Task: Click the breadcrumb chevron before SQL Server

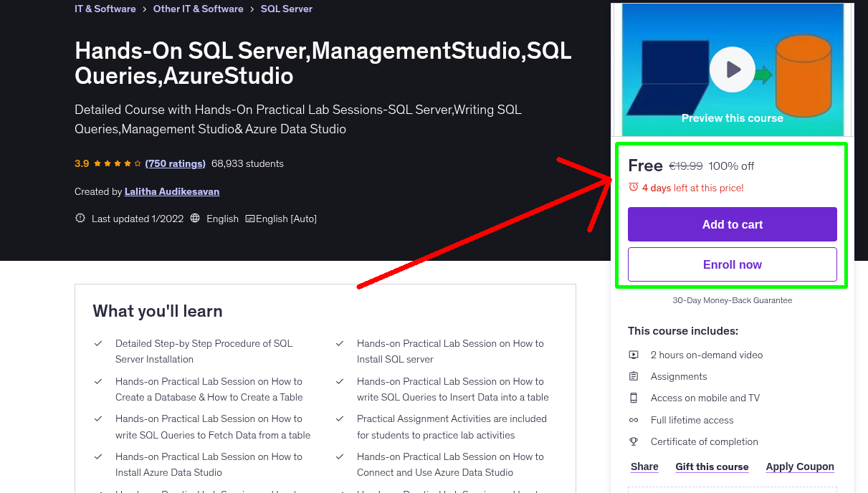Action: pos(252,9)
